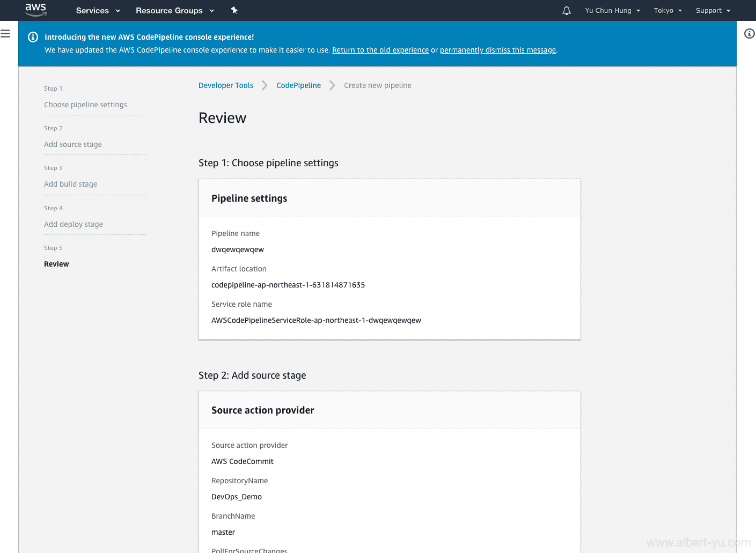The image size is (756, 553).
Task: Click the info icon in the blue banner
Action: click(x=33, y=37)
